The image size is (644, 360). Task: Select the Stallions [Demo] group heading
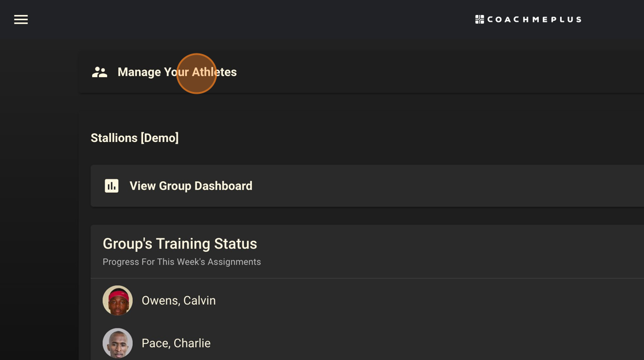tap(135, 137)
